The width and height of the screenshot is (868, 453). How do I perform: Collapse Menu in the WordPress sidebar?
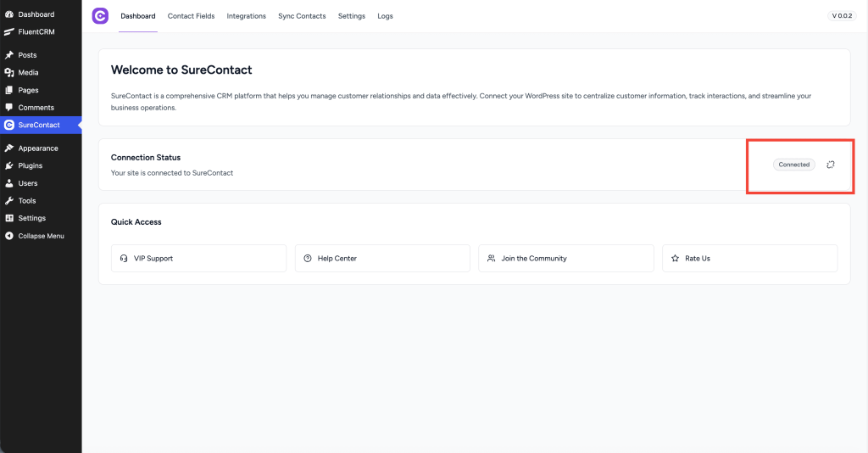point(41,236)
